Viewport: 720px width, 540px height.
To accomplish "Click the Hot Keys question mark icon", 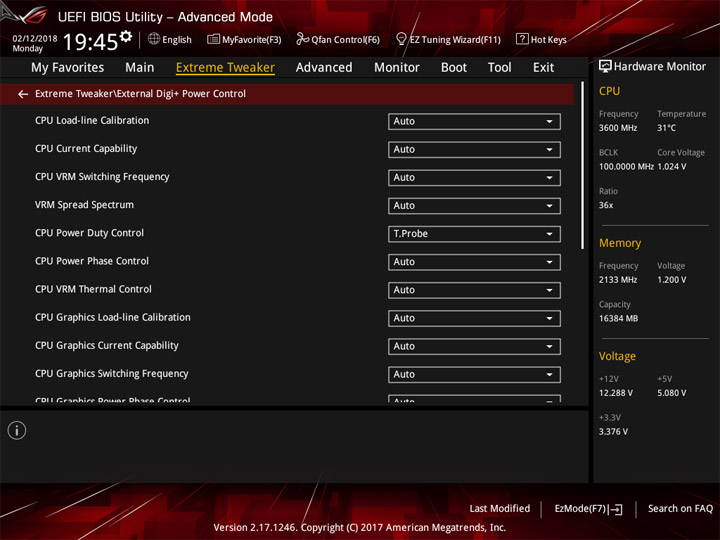I will point(522,39).
